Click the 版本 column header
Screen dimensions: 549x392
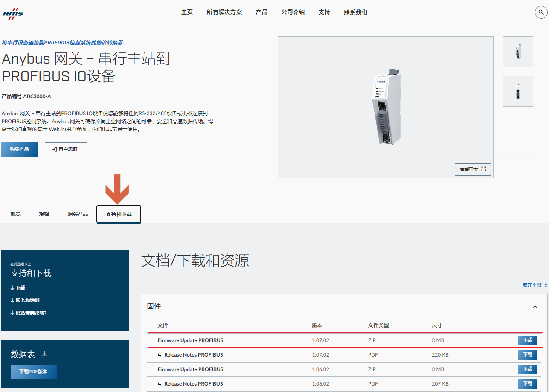(x=317, y=325)
